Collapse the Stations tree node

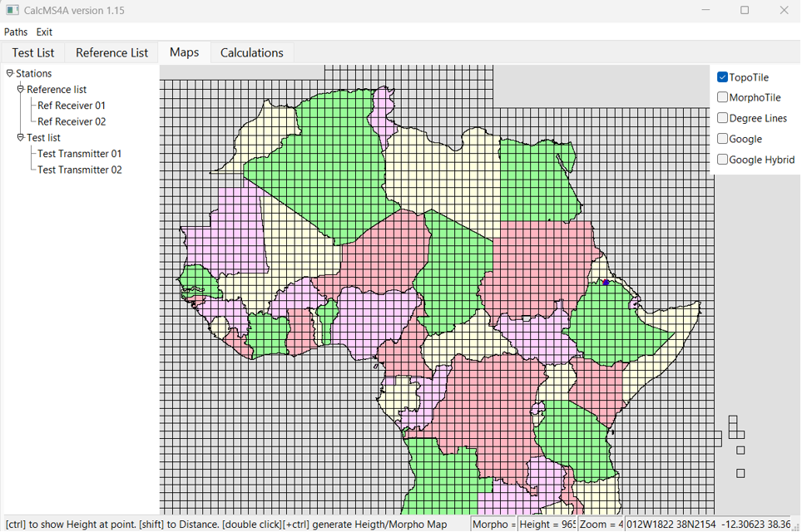(8, 73)
